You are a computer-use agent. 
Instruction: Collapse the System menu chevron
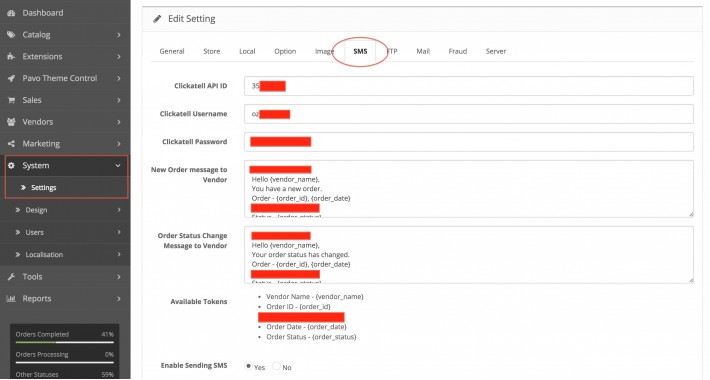click(x=118, y=166)
